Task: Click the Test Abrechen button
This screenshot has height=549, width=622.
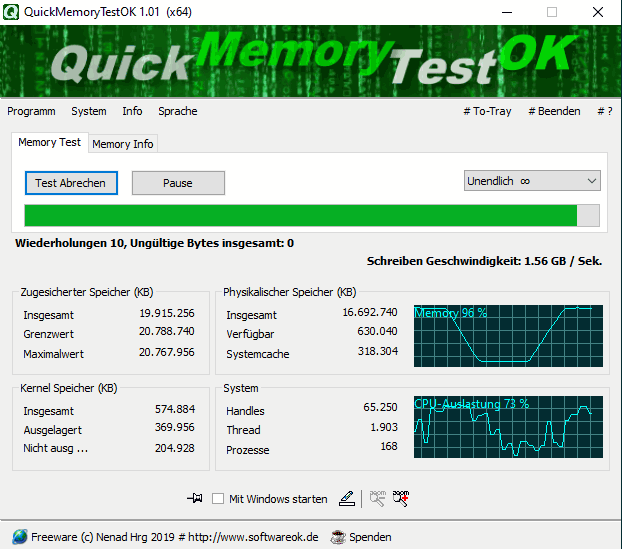Action: 71,183
